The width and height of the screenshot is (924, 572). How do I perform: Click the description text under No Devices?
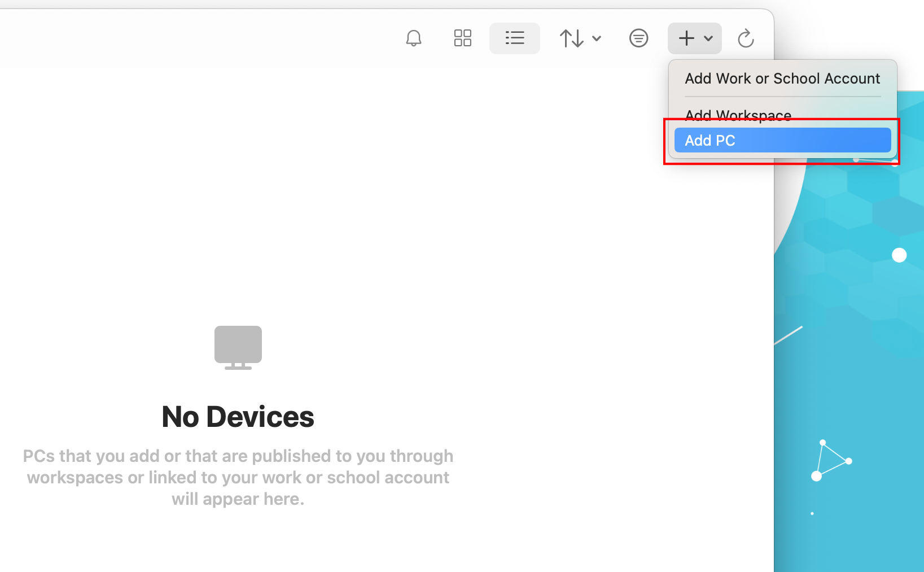click(x=238, y=477)
